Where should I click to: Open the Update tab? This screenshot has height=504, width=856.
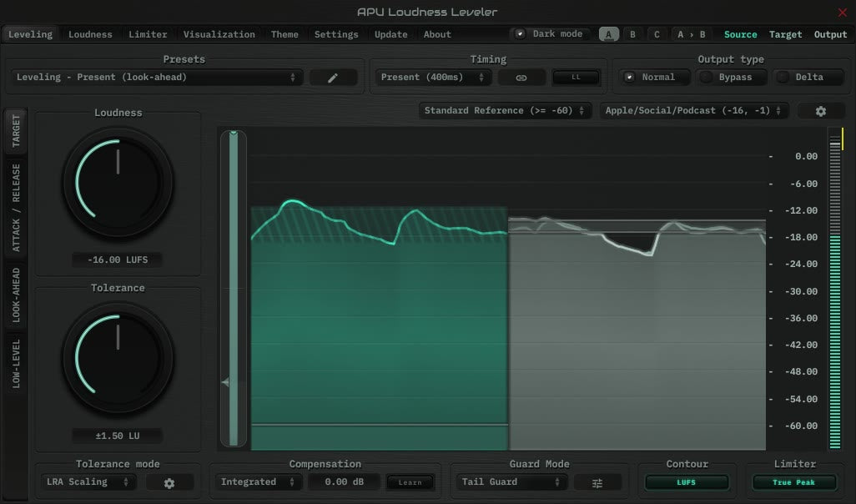click(391, 34)
